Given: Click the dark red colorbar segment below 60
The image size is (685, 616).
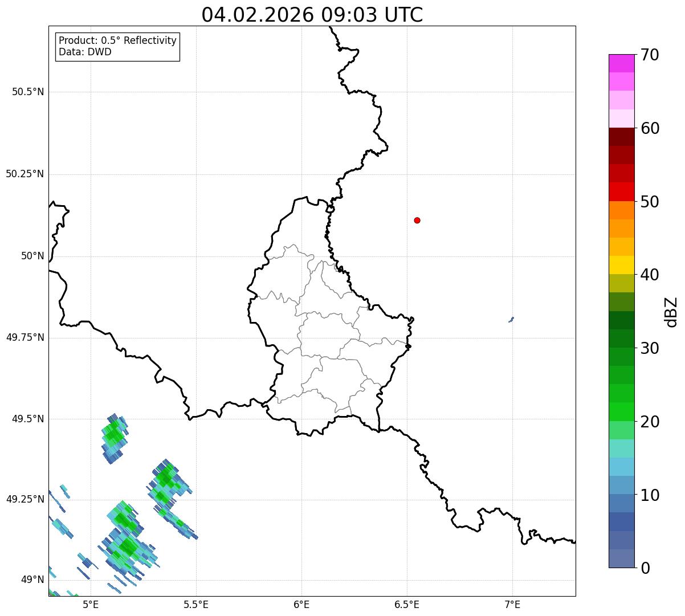Looking at the screenshot, I should coord(621,137).
